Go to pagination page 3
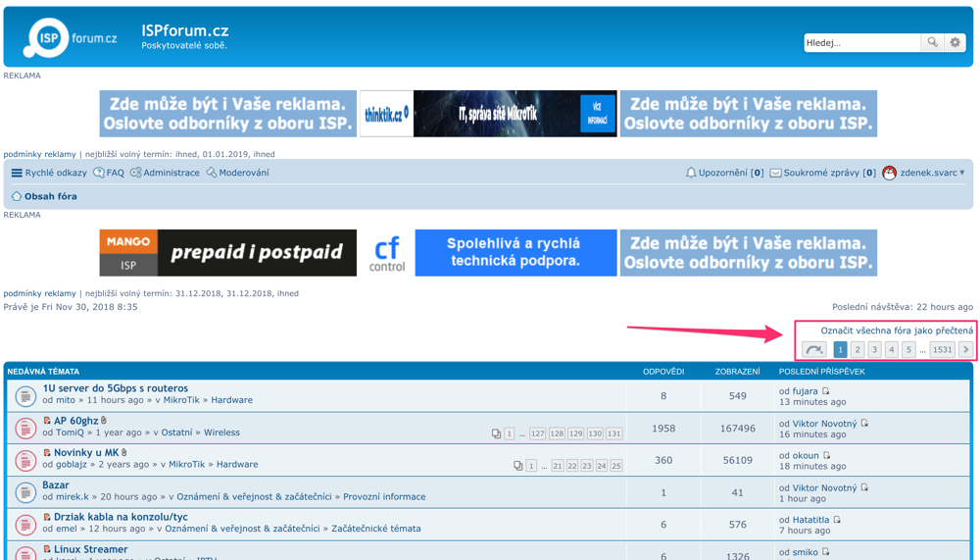Screen dimensions: 980x560 point(874,350)
